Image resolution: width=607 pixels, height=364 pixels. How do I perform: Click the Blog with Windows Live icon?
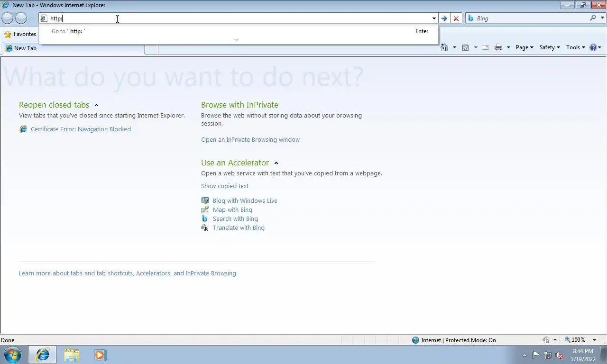pyautogui.click(x=205, y=200)
